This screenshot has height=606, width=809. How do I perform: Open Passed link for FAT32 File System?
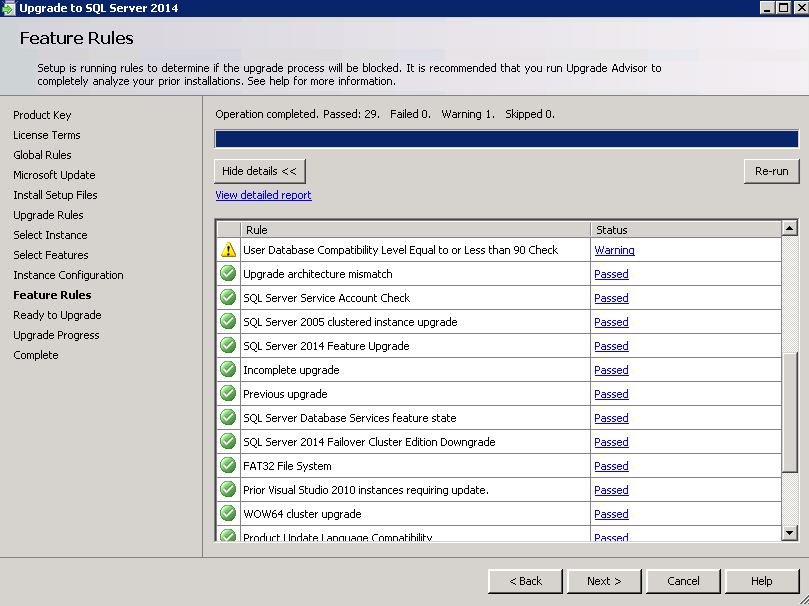click(x=611, y=466)
